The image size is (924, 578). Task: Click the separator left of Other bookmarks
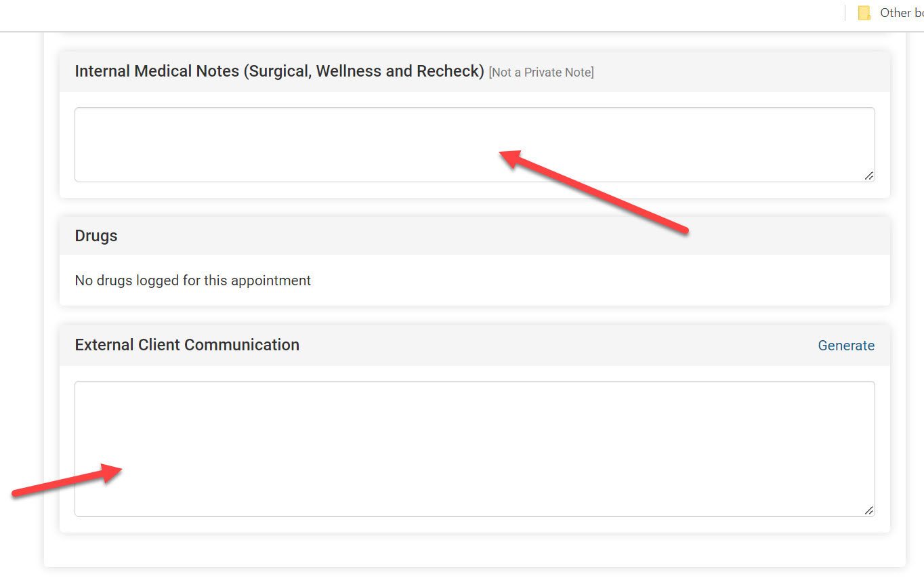click(x=845, y=13)
